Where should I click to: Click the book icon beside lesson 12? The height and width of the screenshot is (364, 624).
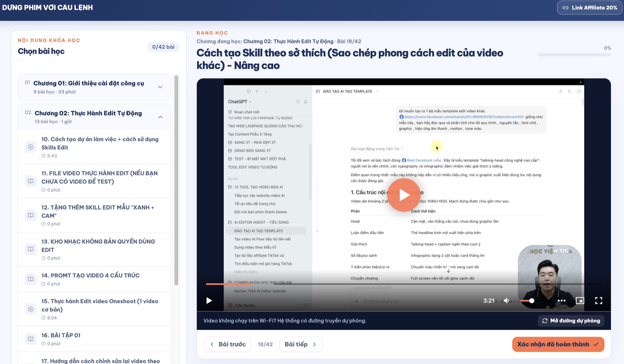click(x=31, y=215)
